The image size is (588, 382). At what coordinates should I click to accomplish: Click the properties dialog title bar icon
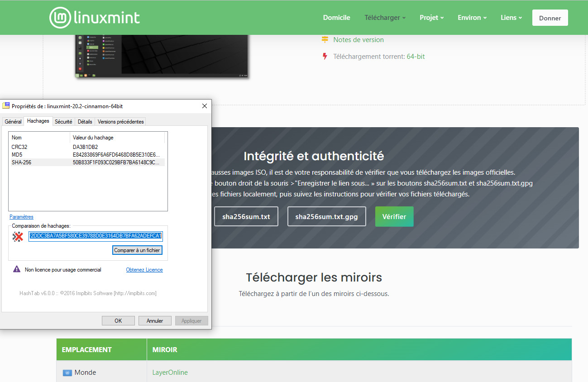pos(6,106)
